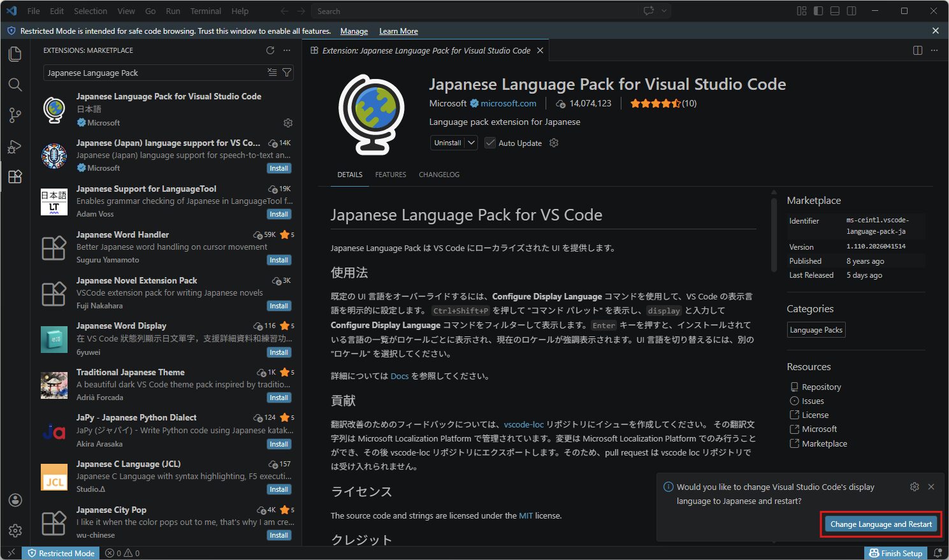
Task: Open Source Control view in activity bar
Action: pyautogui.click(x=15, y=115)
